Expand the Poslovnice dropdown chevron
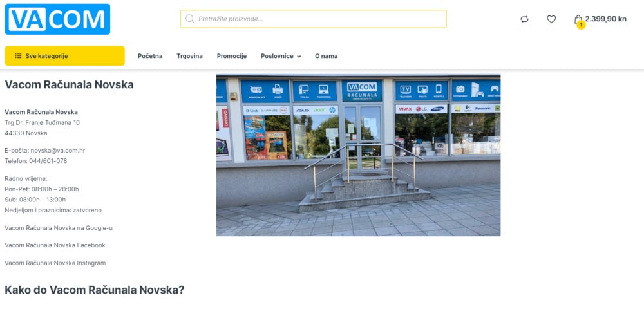The image size is (644, 309). point(299,57)
